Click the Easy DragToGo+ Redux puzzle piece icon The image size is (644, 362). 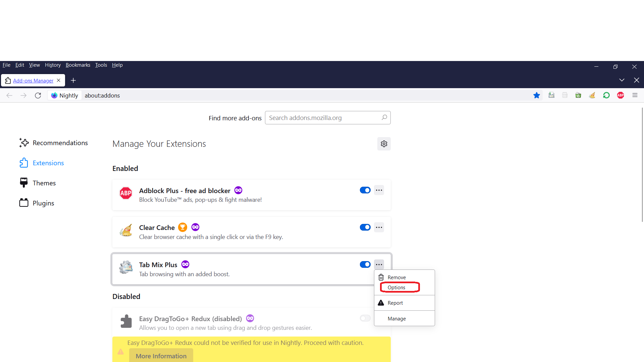(x=126, y=321)
